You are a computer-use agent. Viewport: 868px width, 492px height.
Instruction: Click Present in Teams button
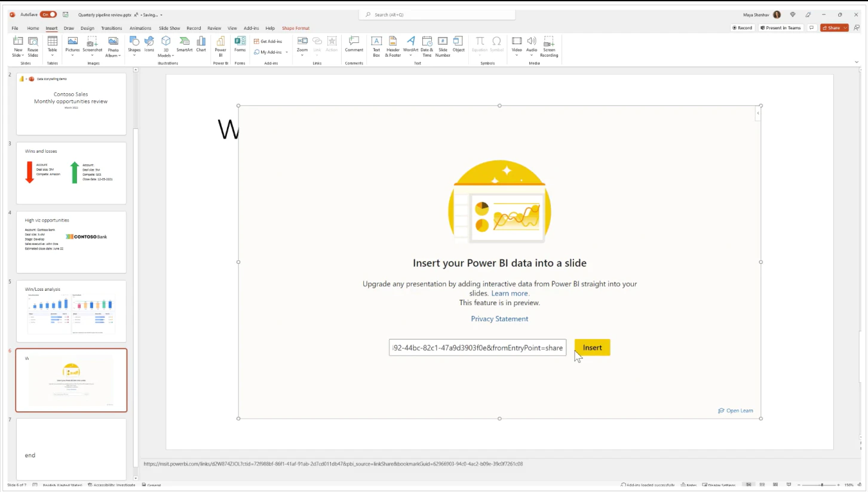(780, 28)
